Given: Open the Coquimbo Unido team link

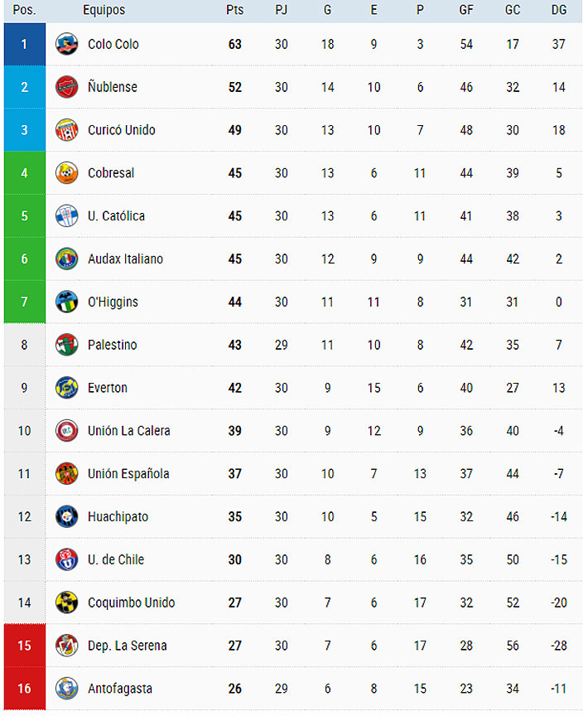Looking at the screenshot, I should click(131, 602).
